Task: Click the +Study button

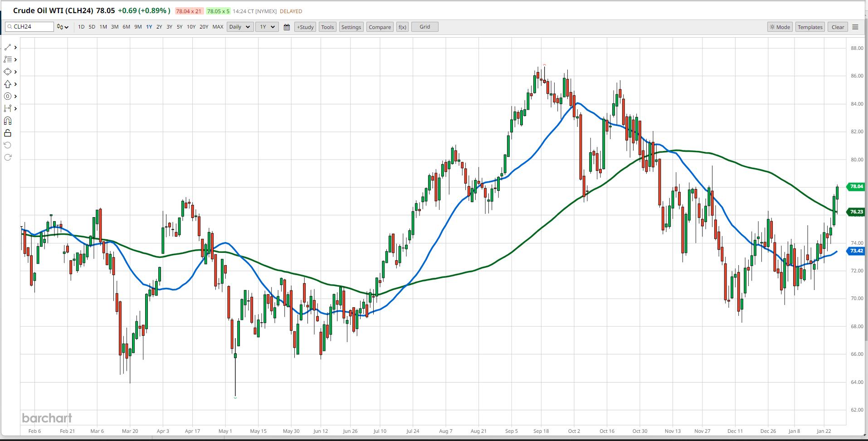Action: 305,27
